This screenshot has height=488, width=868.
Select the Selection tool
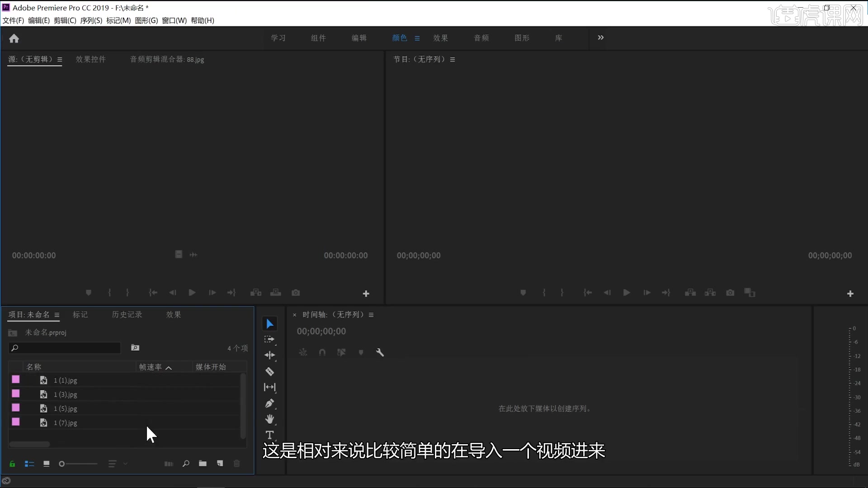pos(270,323)
